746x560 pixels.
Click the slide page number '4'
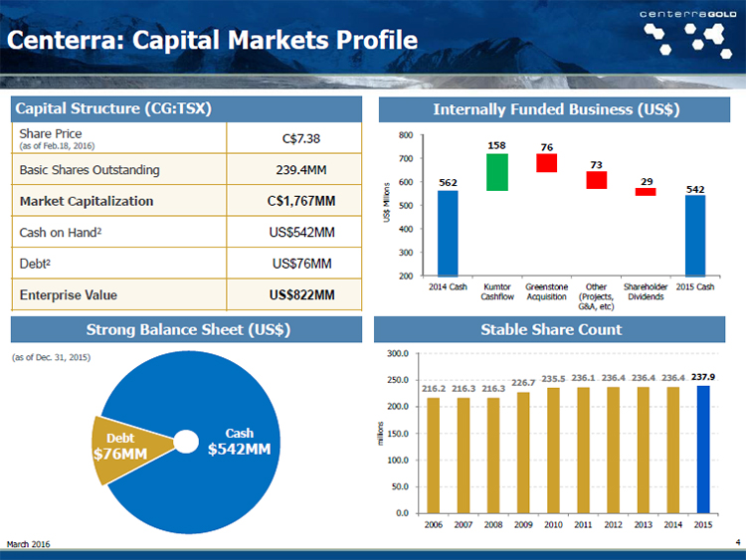(738, 542)
